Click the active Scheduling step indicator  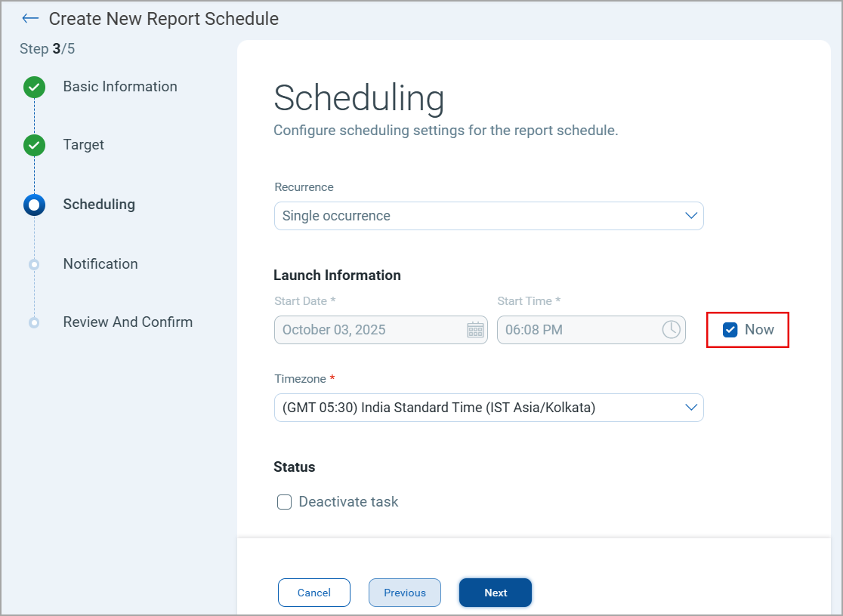[34, 204]
